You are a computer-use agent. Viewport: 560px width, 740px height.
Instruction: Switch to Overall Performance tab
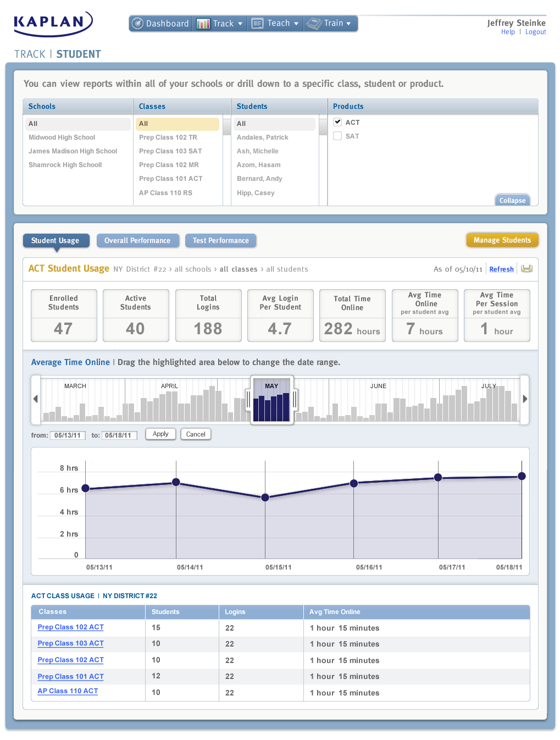[x=137, y=241]
